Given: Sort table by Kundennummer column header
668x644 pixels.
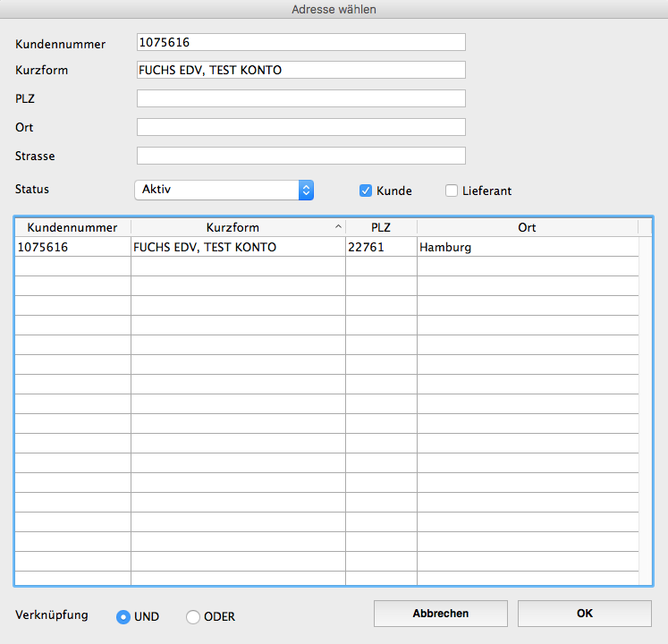Looking at the screenshot, I should pyautogui.click(x=72, y=227).
